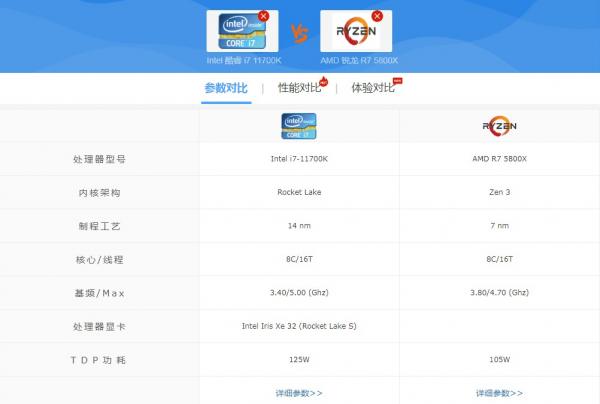The image size is (600, 404).
Task: Click the '14 nm' process cell
Action: 299,226
